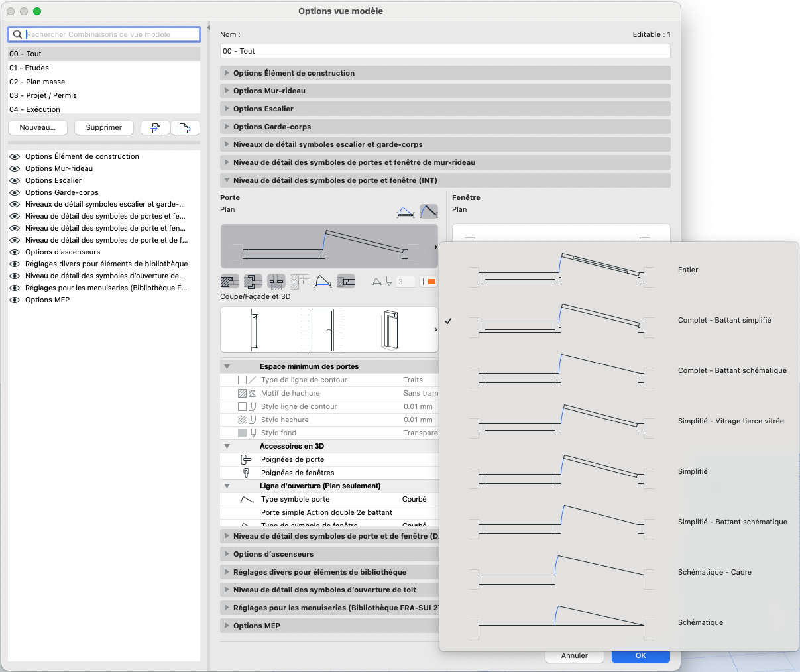Viewport: 800px width, 672px height.
Task: Click the door opening arc icon beside Plan
Action: [x=406, y=211]
